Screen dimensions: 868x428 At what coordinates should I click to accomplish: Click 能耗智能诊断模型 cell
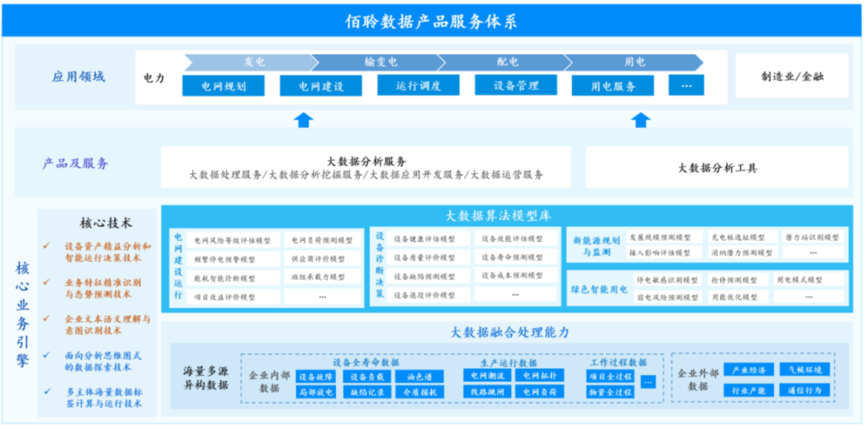click(232, 278)
